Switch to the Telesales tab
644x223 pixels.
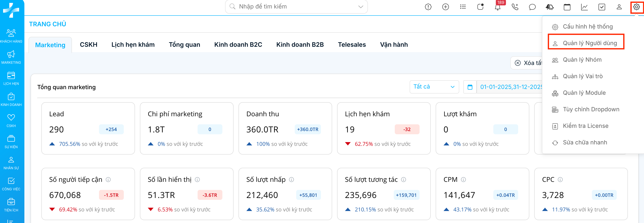(x=352, y=44)
